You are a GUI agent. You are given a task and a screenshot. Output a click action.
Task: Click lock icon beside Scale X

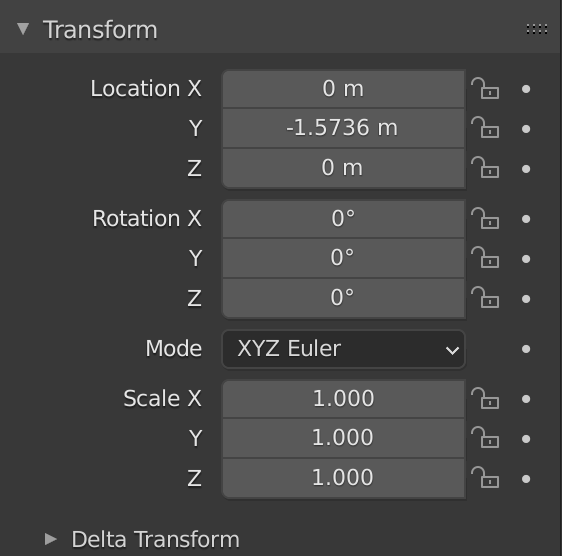point(485,399)
